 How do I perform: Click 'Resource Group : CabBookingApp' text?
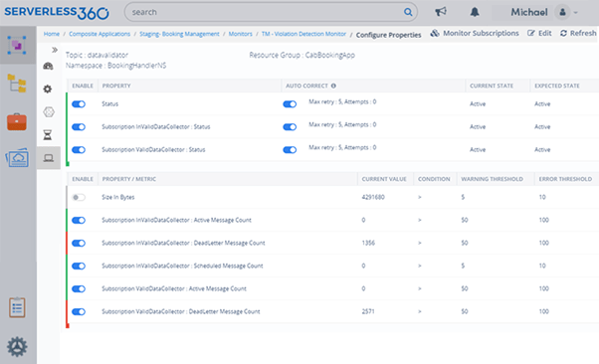(302, 55)
